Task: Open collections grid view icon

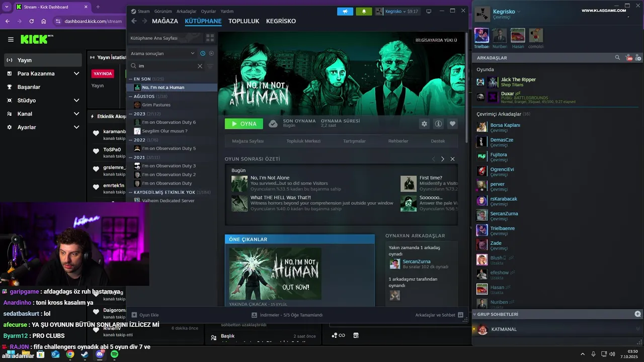Action: point(210,38)
